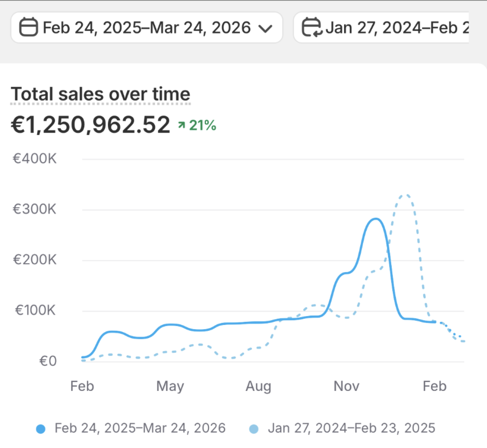The image size is (487, 448).
Task: Click the dashed line peak above €300K
Action: tap(406, 195)
